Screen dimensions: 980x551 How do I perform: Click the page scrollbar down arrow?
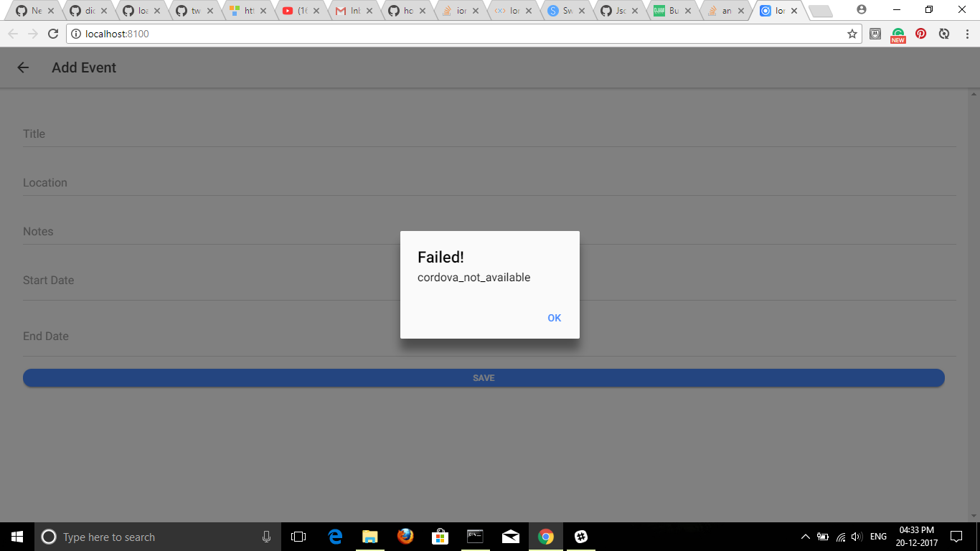(974, 515)
